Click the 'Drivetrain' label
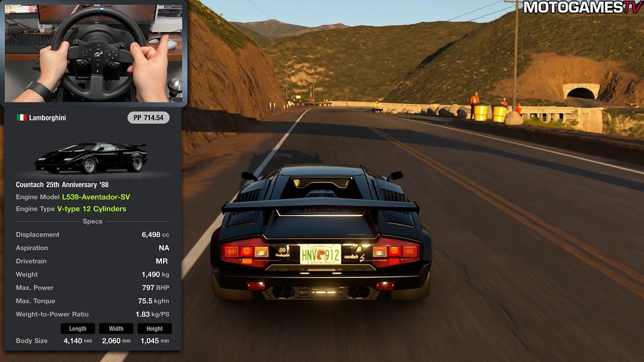 click(31, 261)
